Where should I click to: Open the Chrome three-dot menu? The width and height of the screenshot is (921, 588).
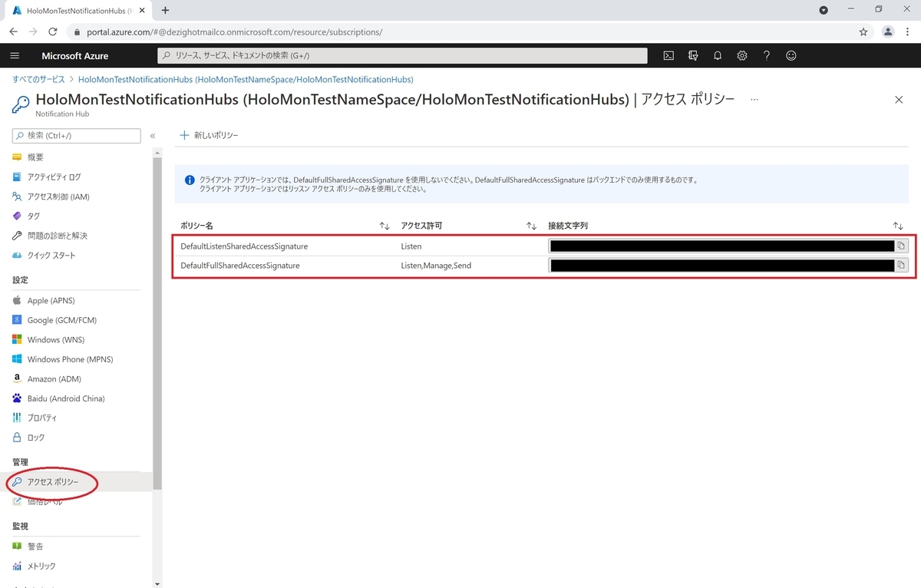click(x=908, y=31)
